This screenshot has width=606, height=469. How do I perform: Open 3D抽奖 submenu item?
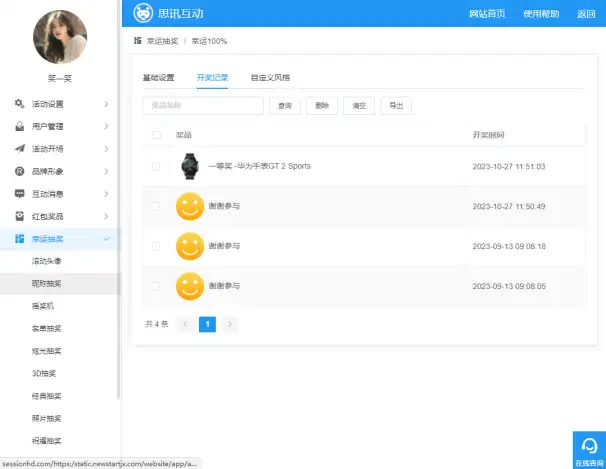coord(44,373)
